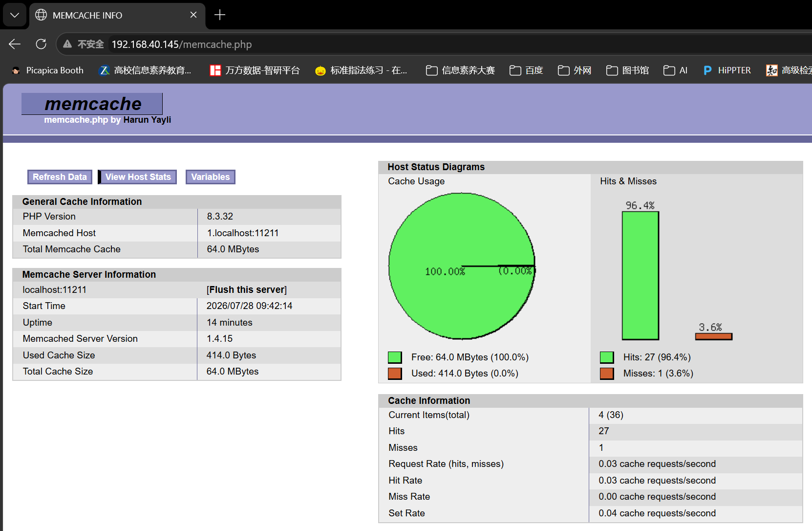The height and width of the screenshot is (531, 812).
Task: Click Flush this server link
Action: (247, 289)
